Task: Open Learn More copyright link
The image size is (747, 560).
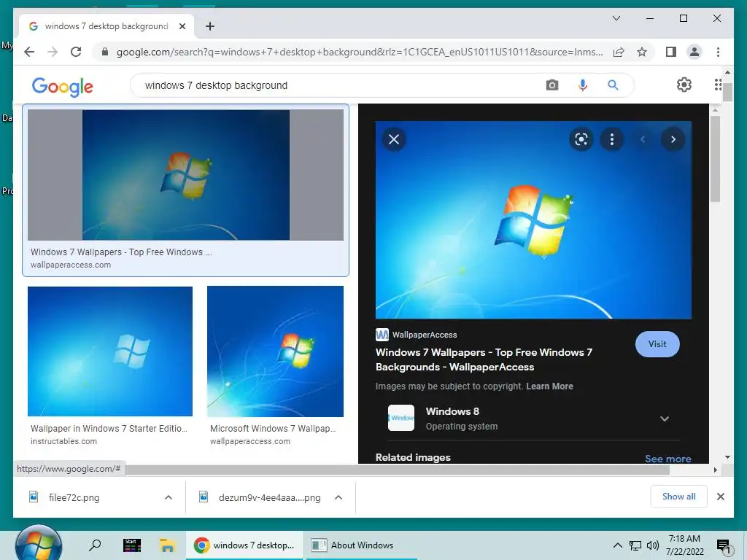Action: pos(549,386)
